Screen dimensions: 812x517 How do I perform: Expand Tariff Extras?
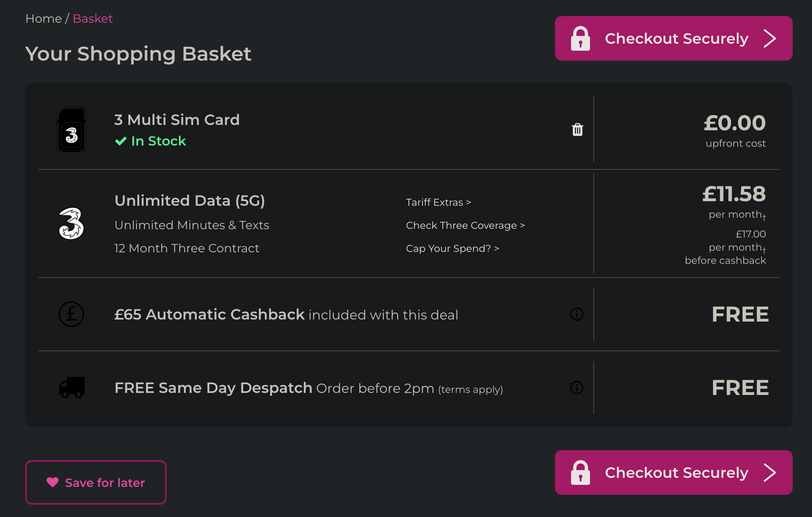tap(438, 202)
